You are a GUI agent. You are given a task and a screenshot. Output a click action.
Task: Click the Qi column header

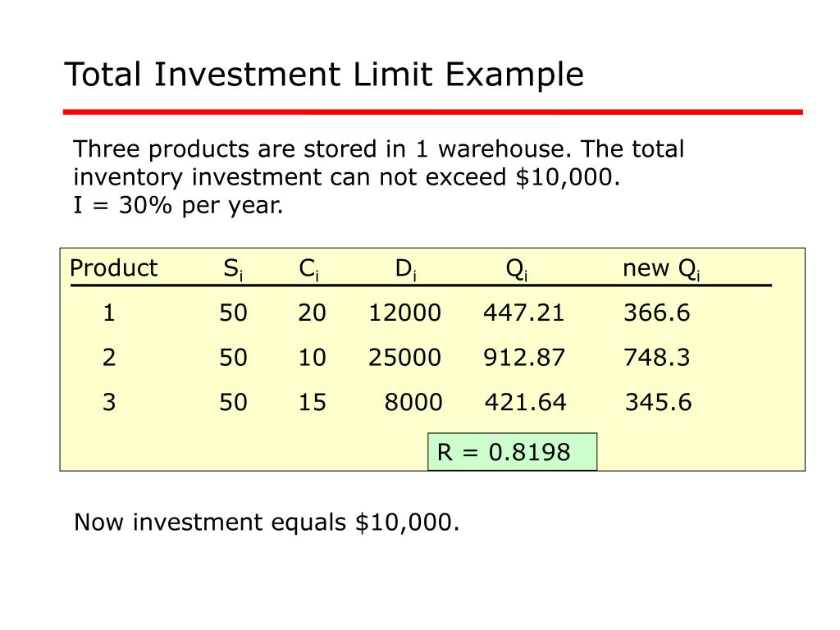pos(517,269)
